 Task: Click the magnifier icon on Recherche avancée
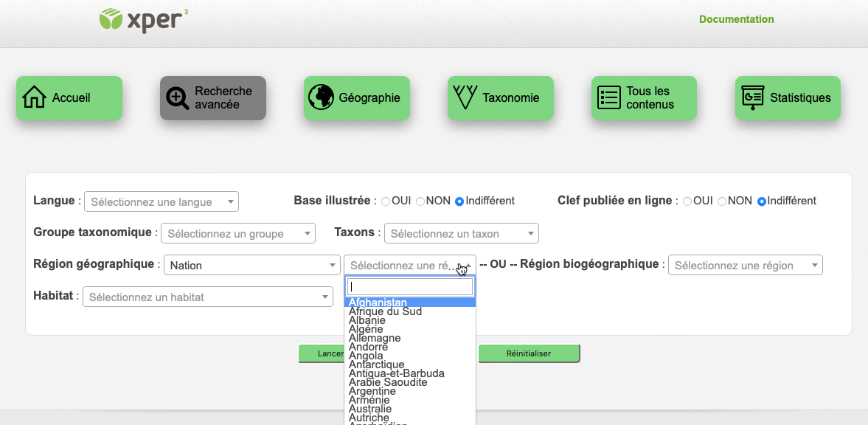(x=178, y=98)
